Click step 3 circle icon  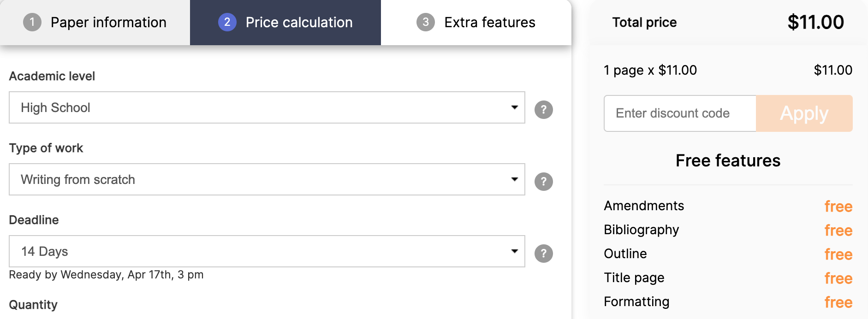click(x=426, y=22)
